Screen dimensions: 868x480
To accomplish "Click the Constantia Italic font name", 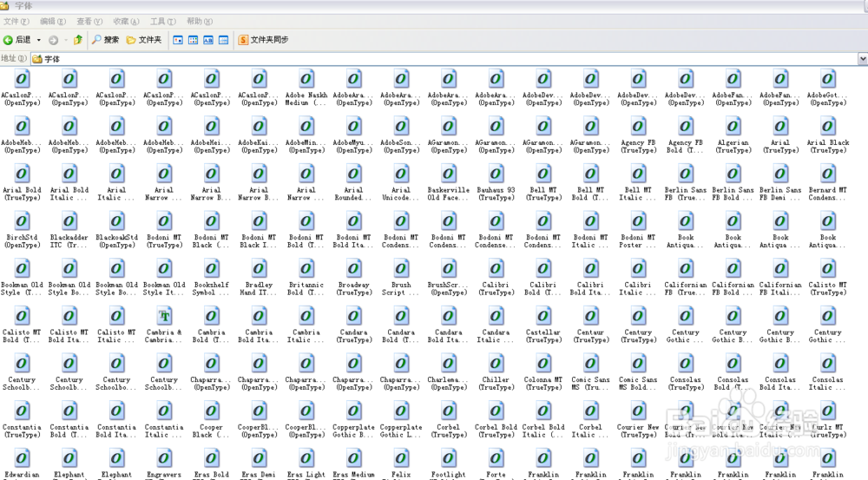I will click(164, 431).
